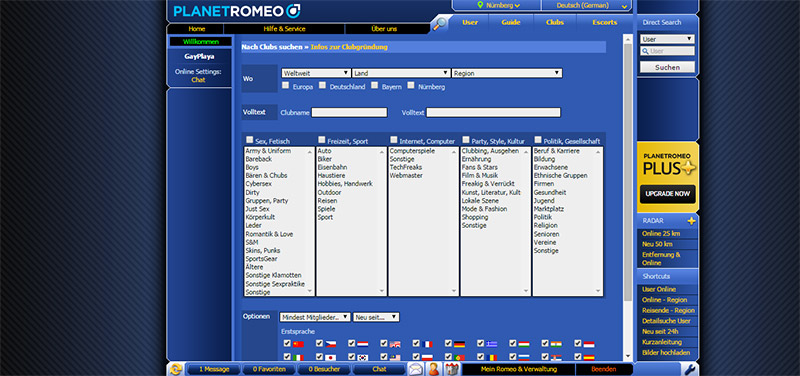Open the Home menu item

tap(196, 29)
